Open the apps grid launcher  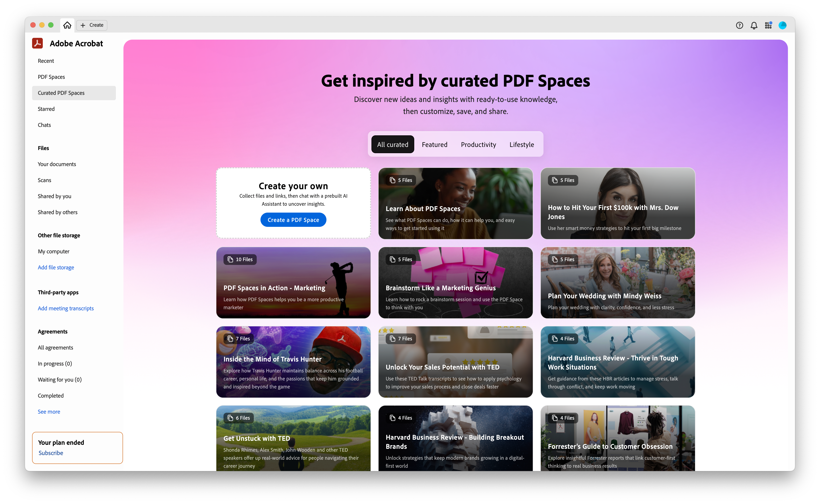(768, 25)
